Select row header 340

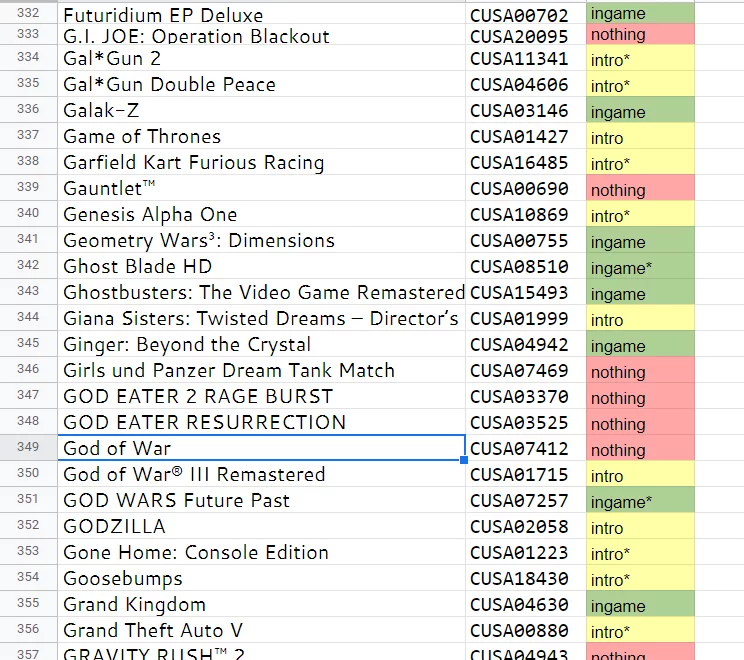pos(28,213)
